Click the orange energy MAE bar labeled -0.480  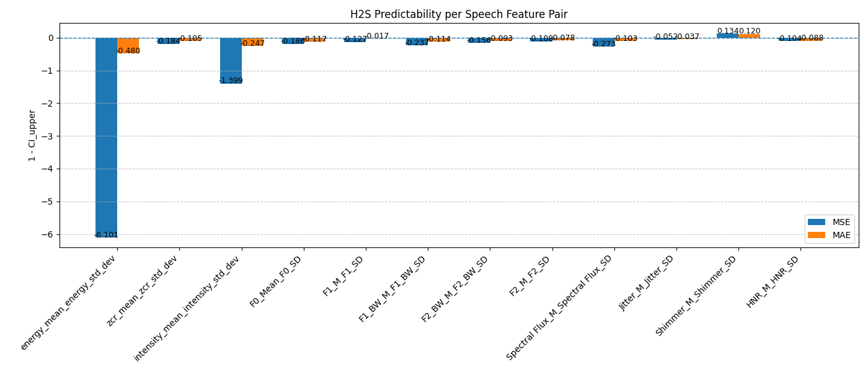point(128,45)
